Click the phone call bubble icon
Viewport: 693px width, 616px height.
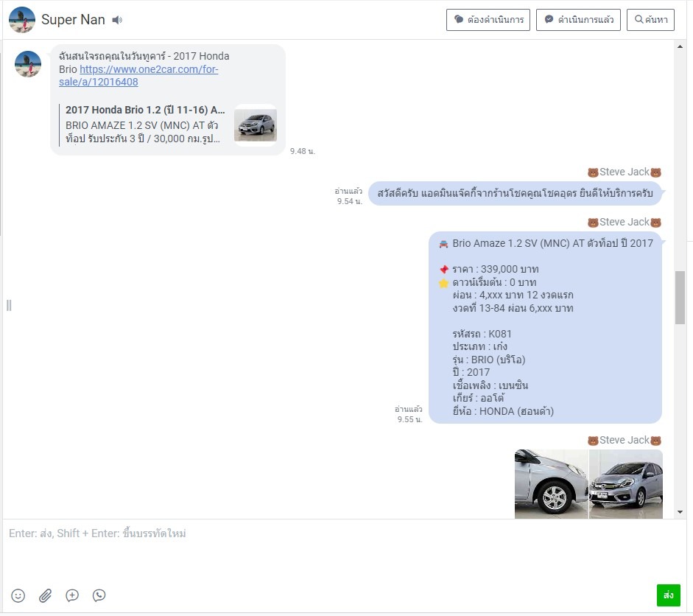pos(99,595)
